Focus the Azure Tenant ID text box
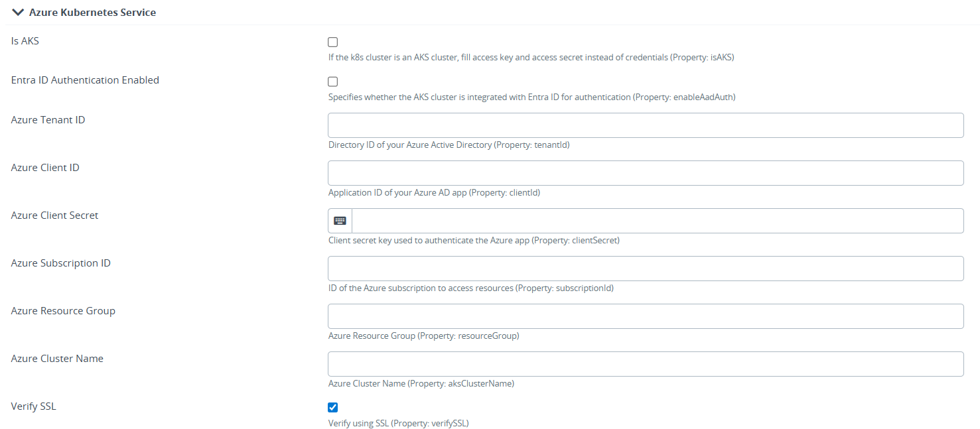This screenshot has height=429, width=980. point(645,125)
